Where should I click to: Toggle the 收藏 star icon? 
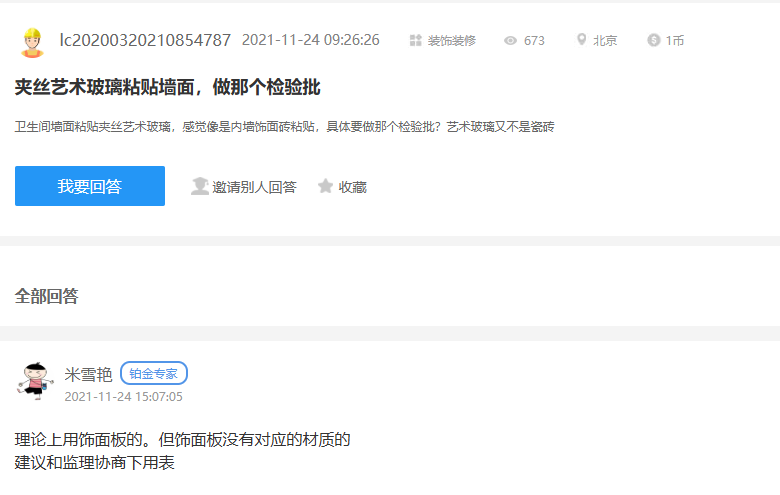click(325, 186)
